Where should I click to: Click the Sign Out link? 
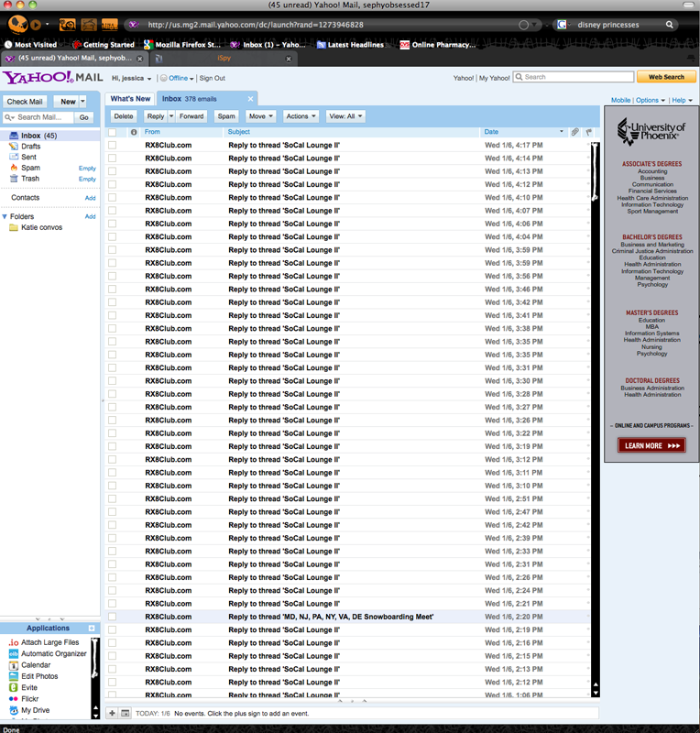click(213, 79)
